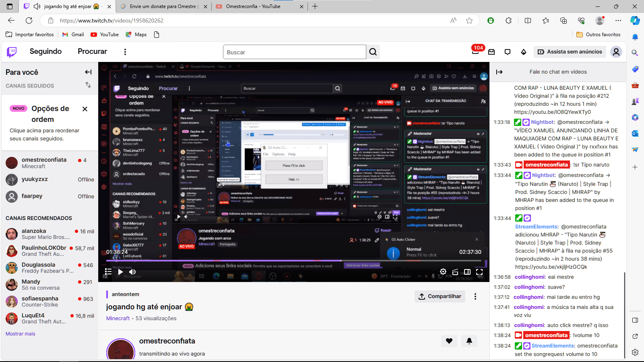Open sofiaespanha recommended channel
Viewport: 644px width, 362px height.
coord(50,302)
